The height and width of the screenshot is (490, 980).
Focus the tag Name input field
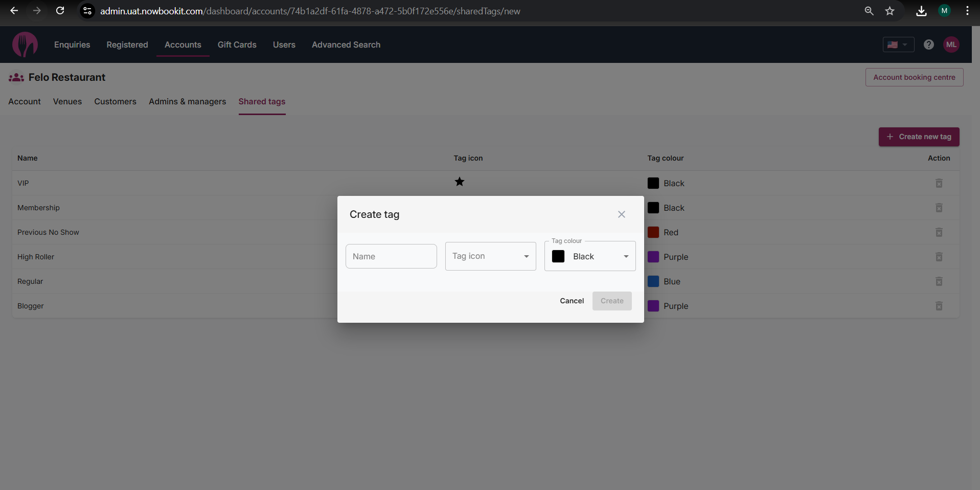click(x=391, y=256)
